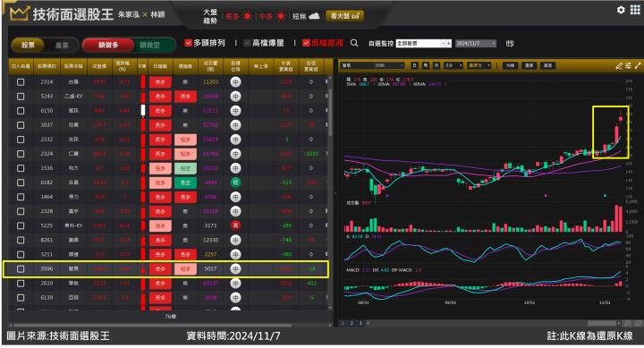
Task: Select the 股票 tab
Action: click(28, 46)
